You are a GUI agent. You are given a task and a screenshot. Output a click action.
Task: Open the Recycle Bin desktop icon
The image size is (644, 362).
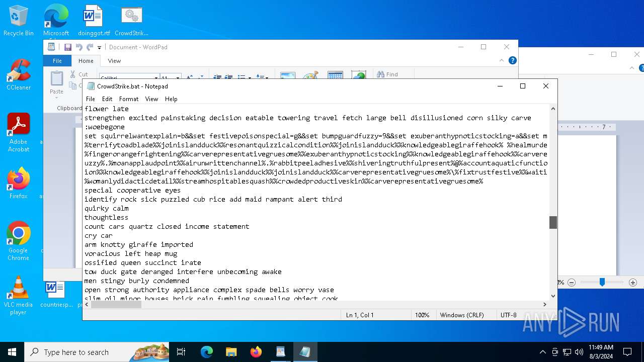[19, 21]
